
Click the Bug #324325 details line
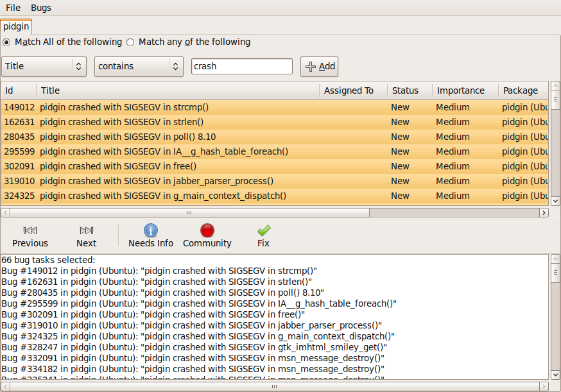tap(198, 336)
